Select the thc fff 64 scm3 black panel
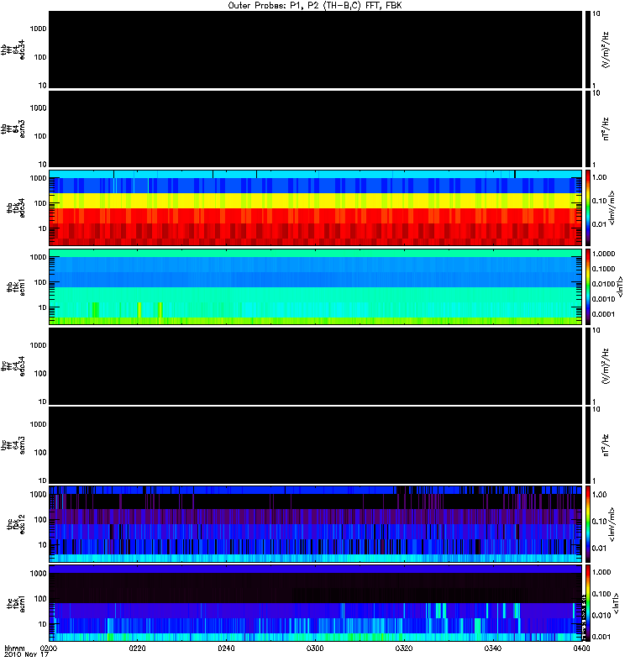 [316, 445]
